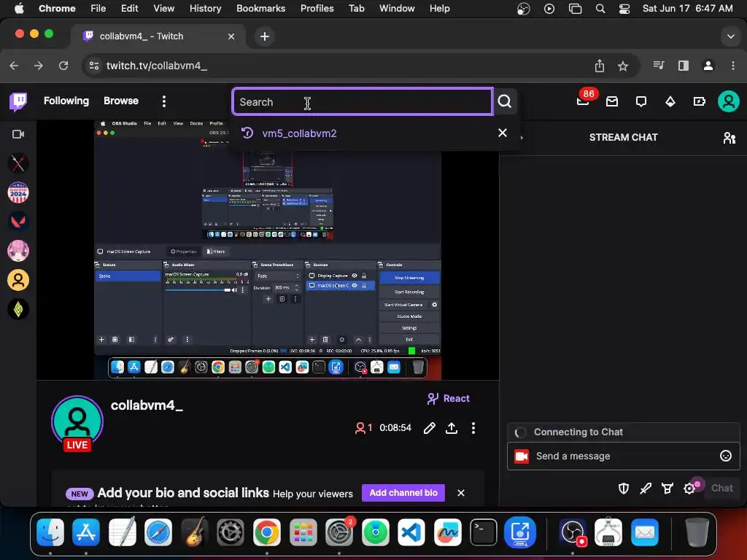This screenshot has width=747, height=560.
Task: Open Chrome three-dot menu
Action: tap(732, 66)
